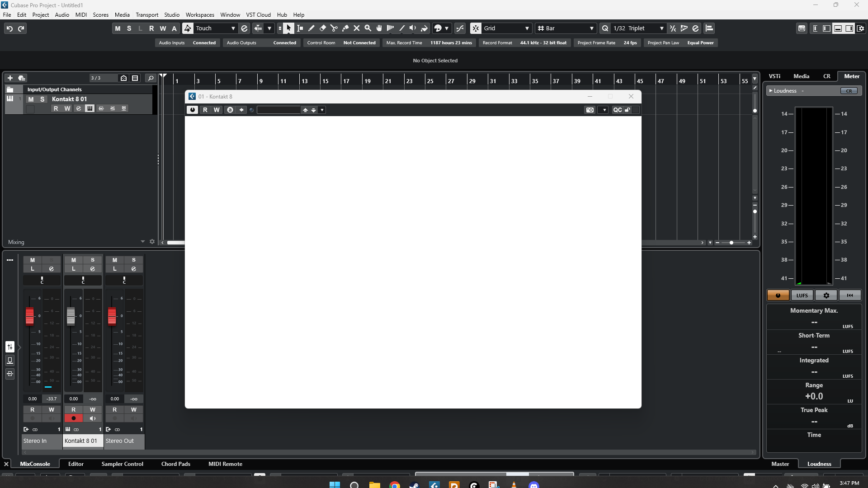Open Edit Channel Settings on Kontakt track
868x488 pixels.
click(x=78, y=108)
